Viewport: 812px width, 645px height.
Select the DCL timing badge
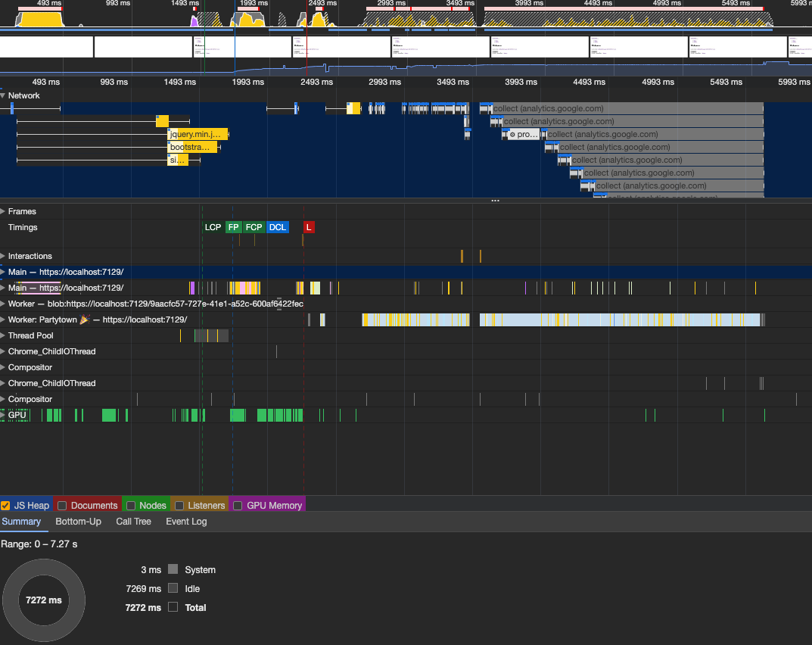point(278,227)
